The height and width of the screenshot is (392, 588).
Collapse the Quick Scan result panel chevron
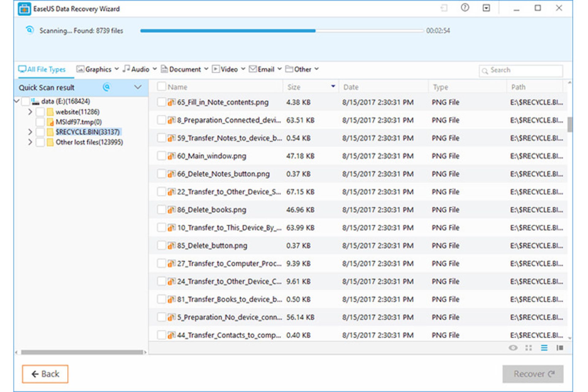pos(138,87)
